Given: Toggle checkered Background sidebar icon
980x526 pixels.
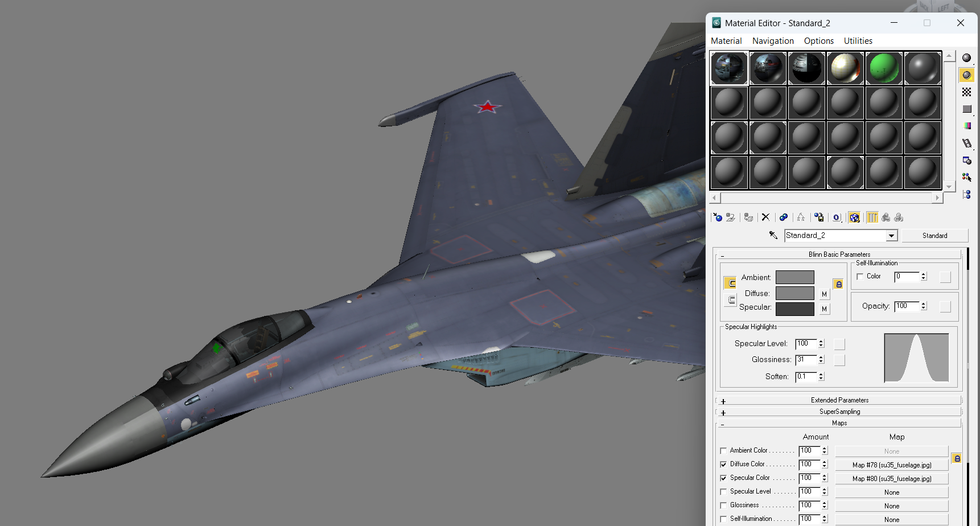Looking at the screenshot, I should click(966, 92).
